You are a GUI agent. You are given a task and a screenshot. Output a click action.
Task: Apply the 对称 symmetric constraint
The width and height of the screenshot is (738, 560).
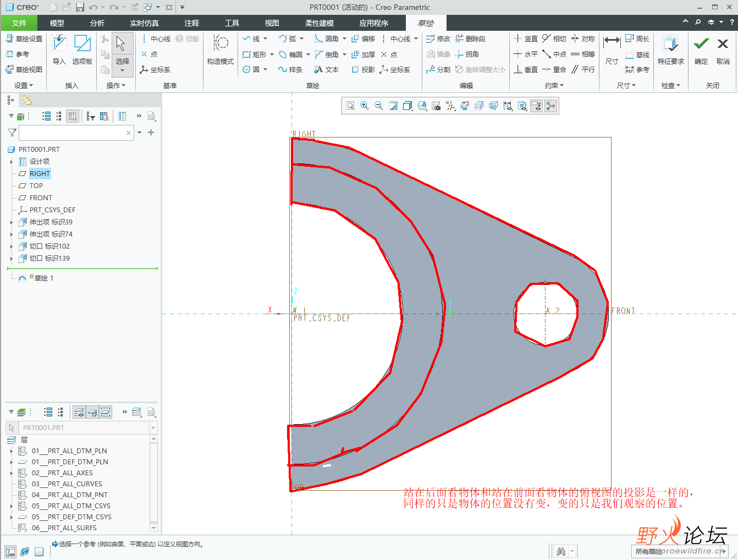click(x=583, y=39)
